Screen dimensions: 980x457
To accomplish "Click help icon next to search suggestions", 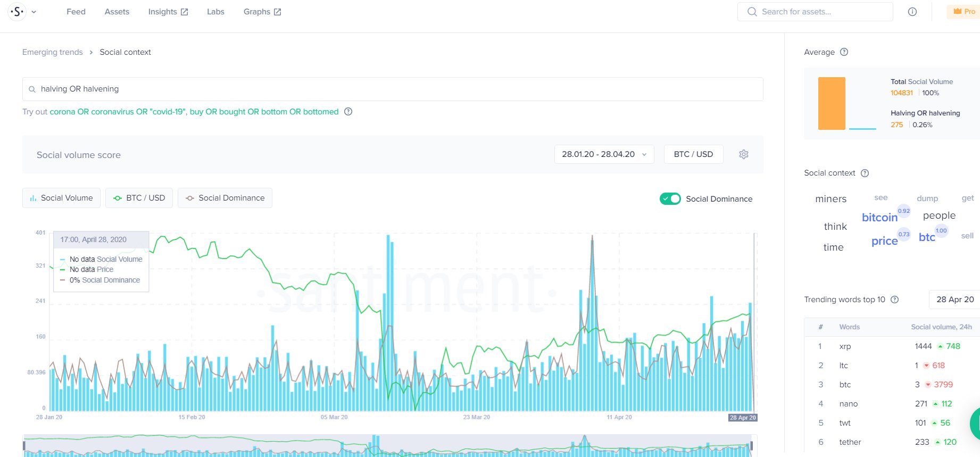I will pos(348,112).
